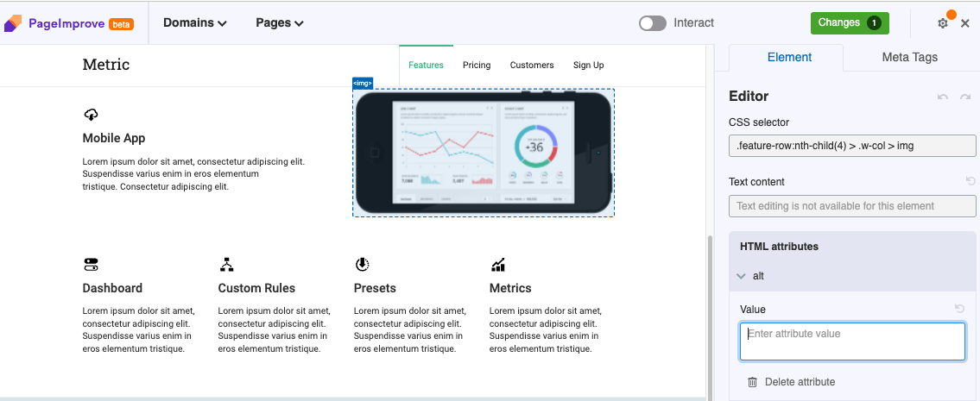Reset the Text content field icon

(971, 181)
